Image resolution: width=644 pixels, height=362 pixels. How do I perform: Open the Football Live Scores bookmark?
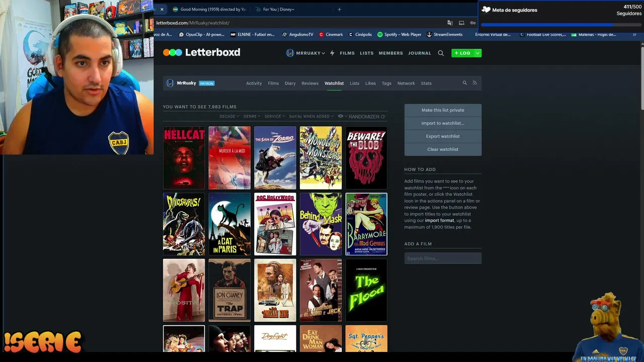(543, 35)
